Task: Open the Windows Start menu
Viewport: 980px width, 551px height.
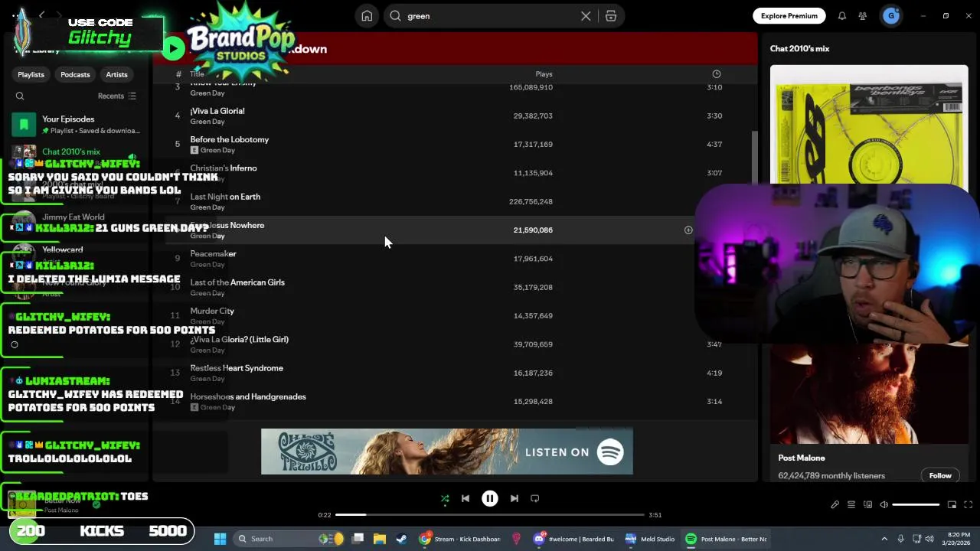Action: click(x=220, y=539)
